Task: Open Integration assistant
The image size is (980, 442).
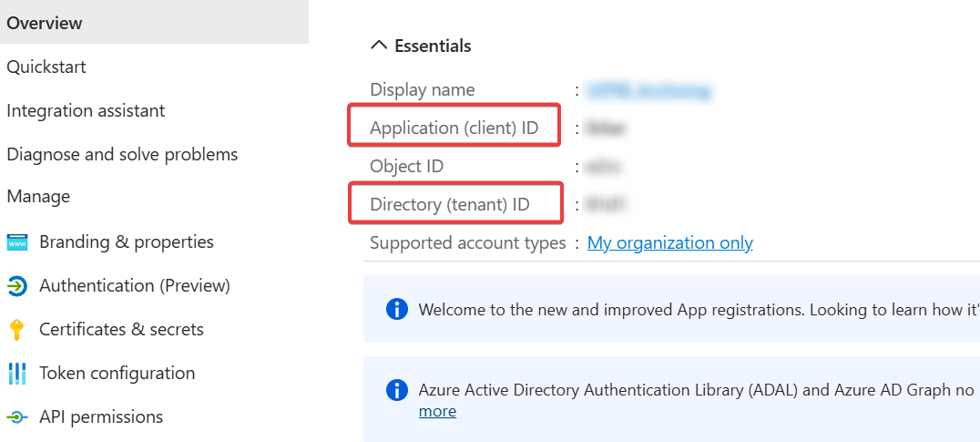Action: [x=86, y=110]
